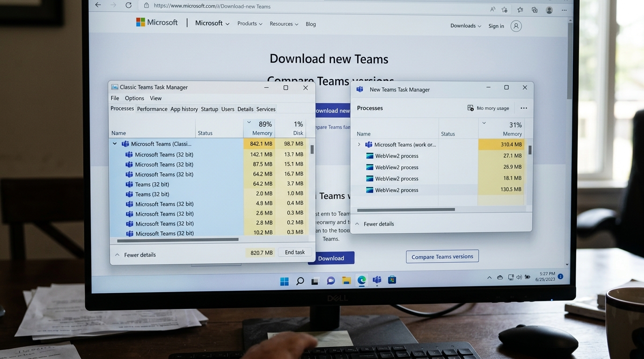Click the Sign in link
This screenshot has width=644, height=359.
496,26
